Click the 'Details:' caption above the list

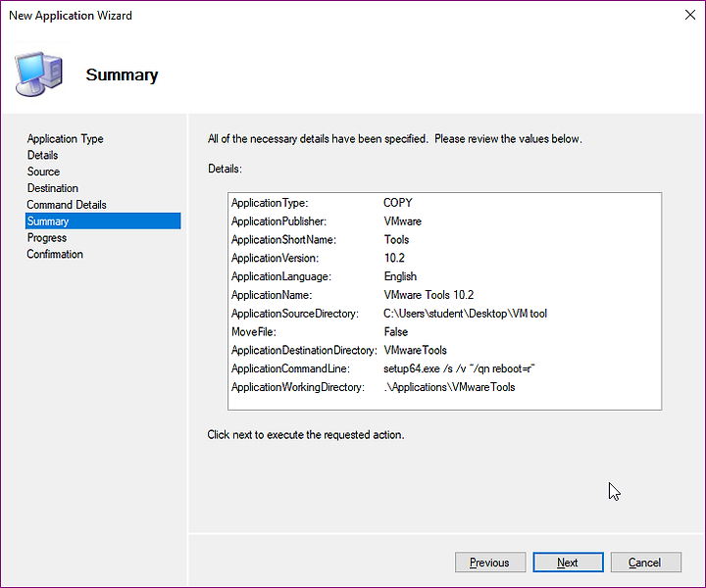coord(225,169)
